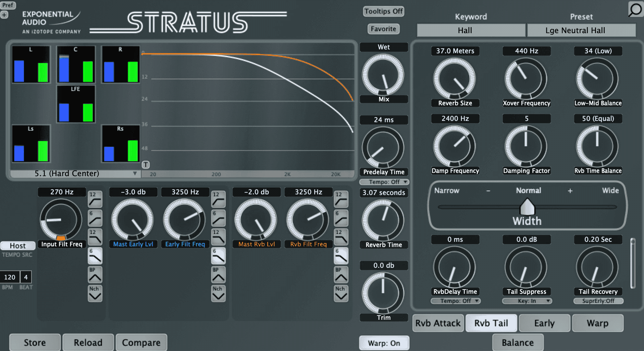Choose notch type for input filter
644x351 pixels.
(x=95, y=293)
